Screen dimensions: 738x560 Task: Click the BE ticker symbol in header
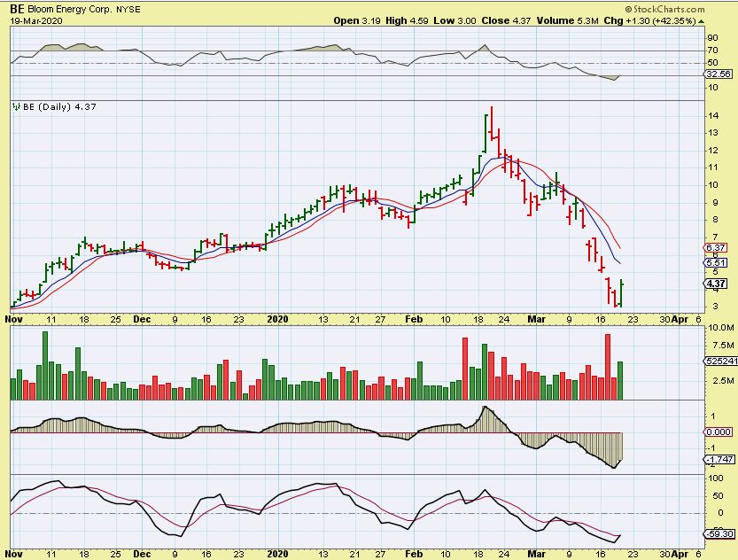pyautogui.click(x=17, y=9)
